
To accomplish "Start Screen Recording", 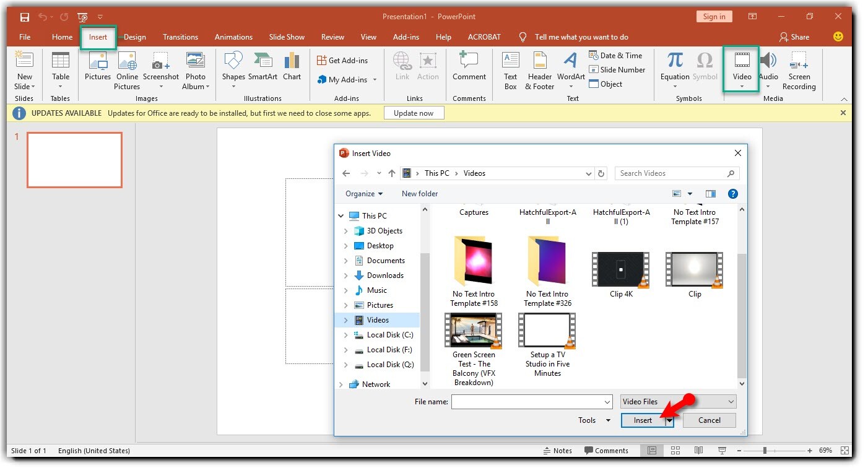I will click(x=799, y=71).
